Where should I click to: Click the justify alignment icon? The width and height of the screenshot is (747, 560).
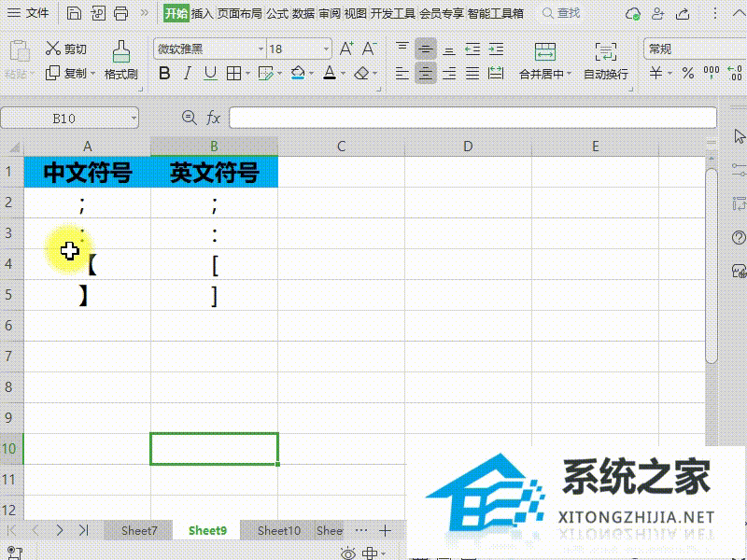tap(472, 74)
